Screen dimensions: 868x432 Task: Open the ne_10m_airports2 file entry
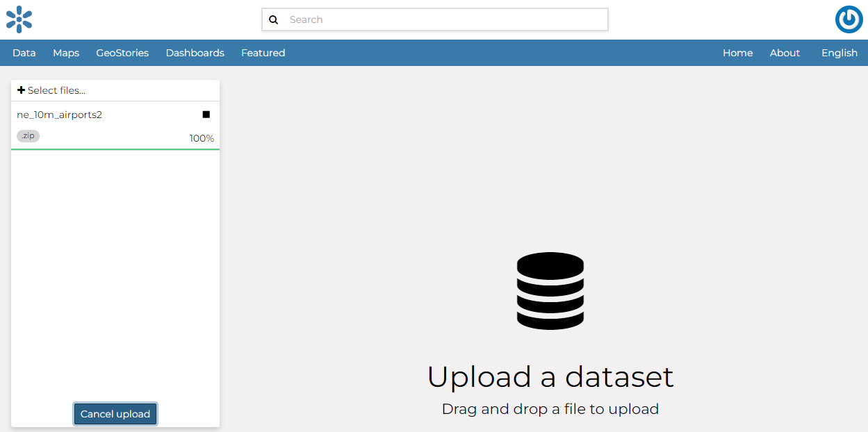coord(59,114)
